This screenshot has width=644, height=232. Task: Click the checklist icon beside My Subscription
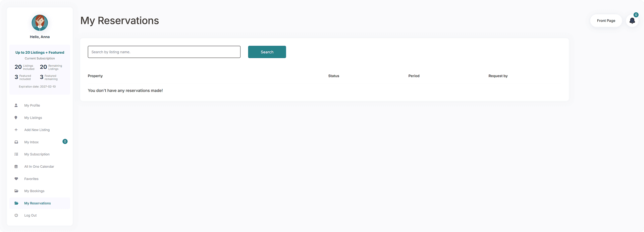coord(16,154)
